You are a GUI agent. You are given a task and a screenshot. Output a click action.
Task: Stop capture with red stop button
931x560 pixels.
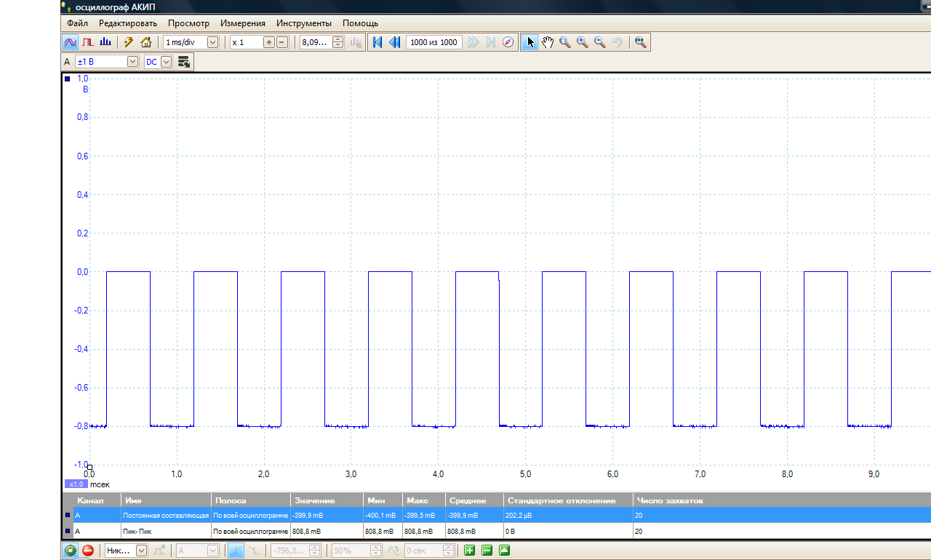point(88,551)
